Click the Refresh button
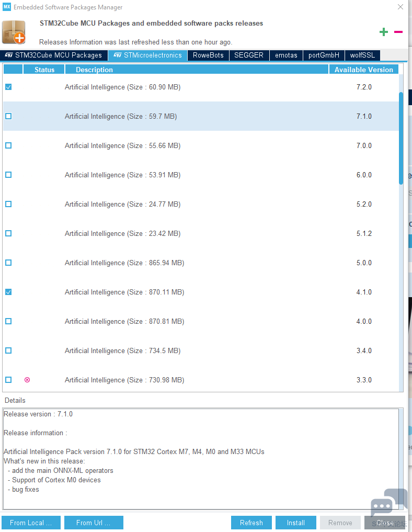The image size is (412, 532). (x=251, y=523)
